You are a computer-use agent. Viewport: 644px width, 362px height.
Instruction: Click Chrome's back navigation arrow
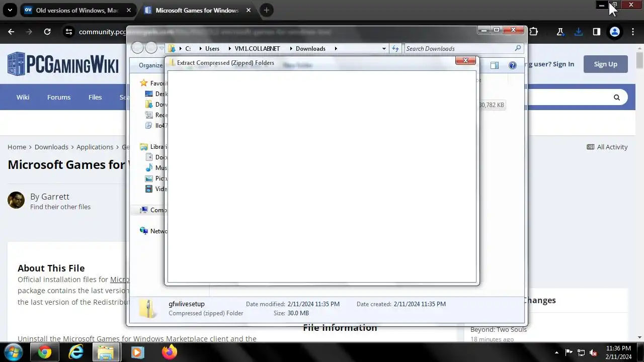coord(11,32)
